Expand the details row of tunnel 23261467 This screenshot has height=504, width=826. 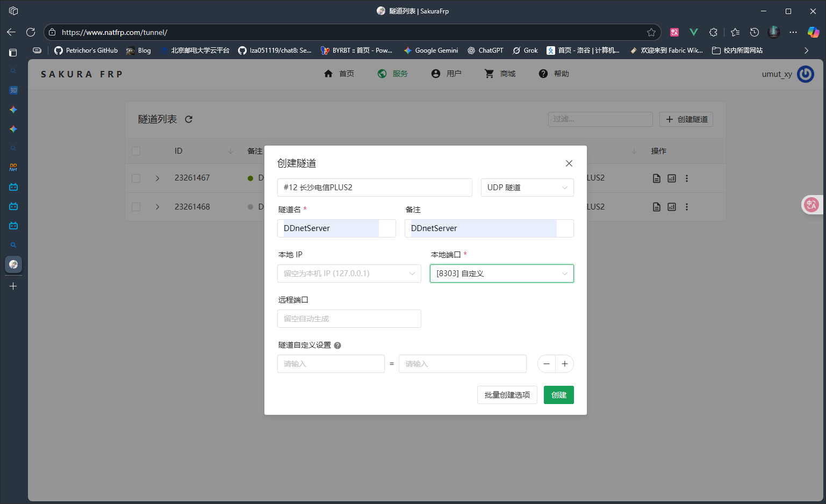(157, 178)
